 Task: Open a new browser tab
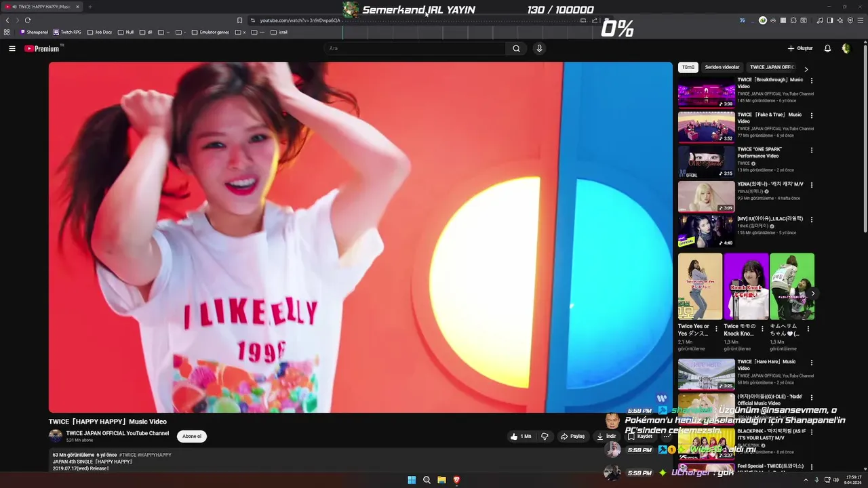click(90, 7)
